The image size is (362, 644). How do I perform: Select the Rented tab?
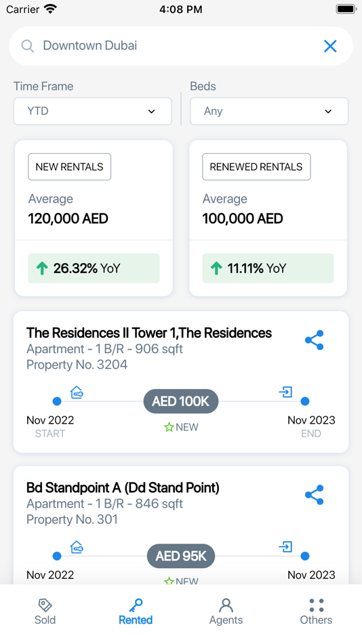pos(136,612)
